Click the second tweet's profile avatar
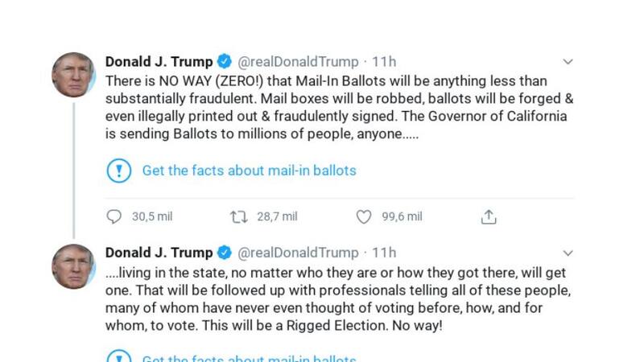This screenshot has width=644, height=362. point(73,265)
